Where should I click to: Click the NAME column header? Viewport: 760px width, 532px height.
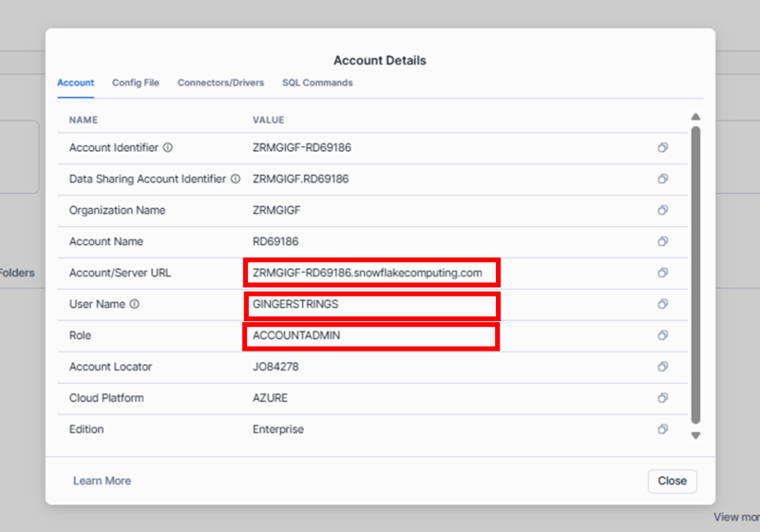[x=84, y=120]
